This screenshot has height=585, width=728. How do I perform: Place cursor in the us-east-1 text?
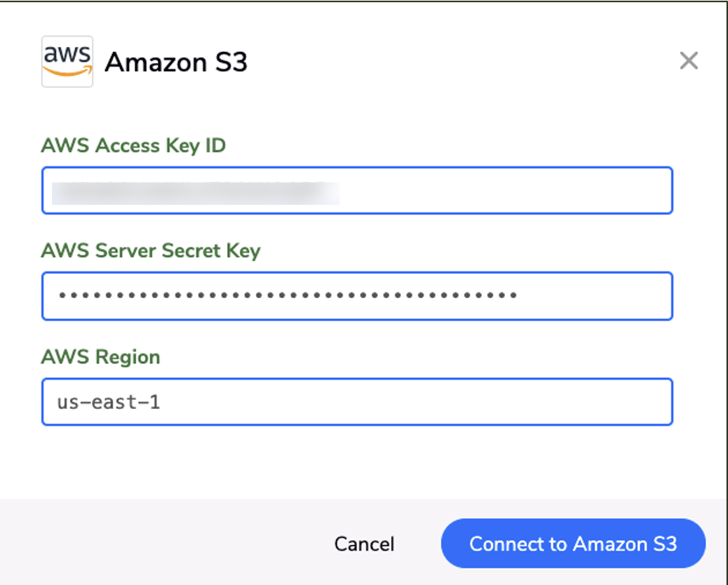click(109, 402)
